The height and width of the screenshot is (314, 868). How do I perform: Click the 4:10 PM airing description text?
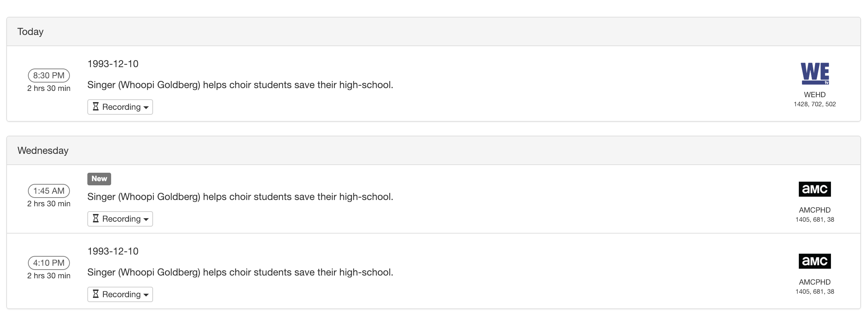pos(240,272)
